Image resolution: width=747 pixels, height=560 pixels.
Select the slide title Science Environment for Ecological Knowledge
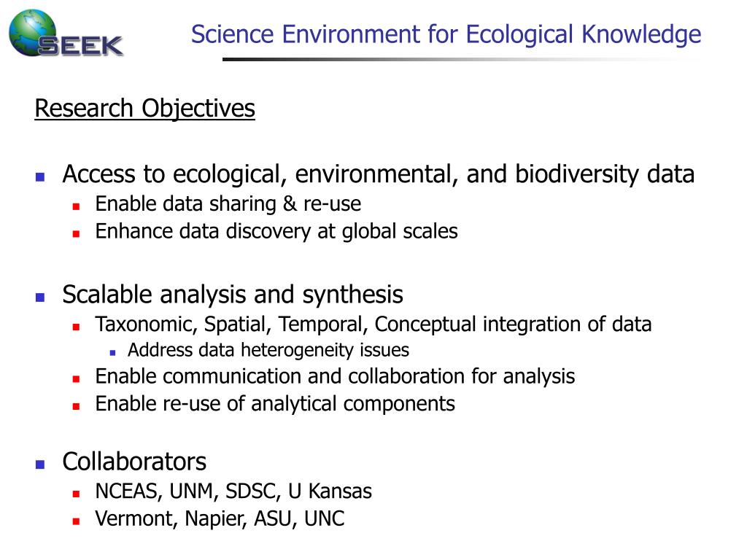tap(446, 35)
